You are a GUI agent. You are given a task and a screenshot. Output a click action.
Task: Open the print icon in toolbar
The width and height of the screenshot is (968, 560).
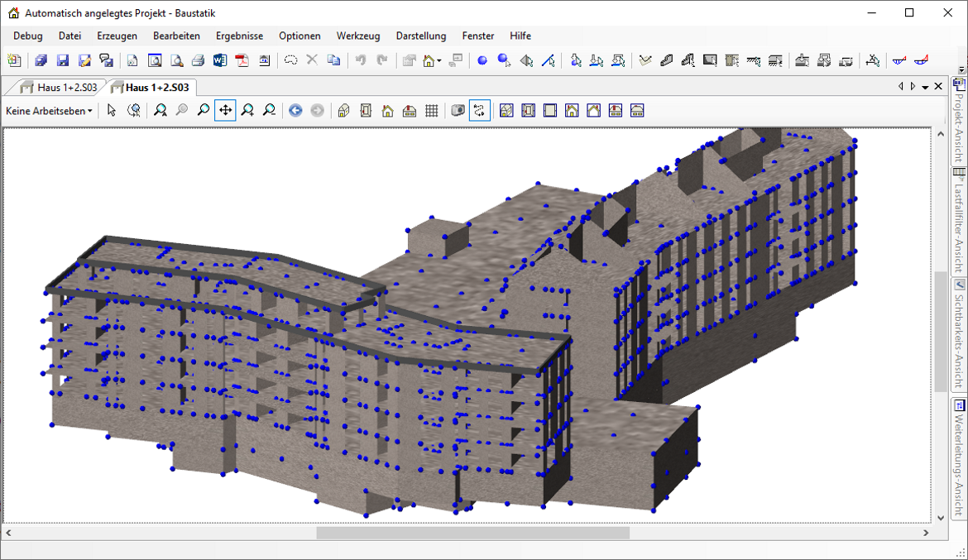198,60
